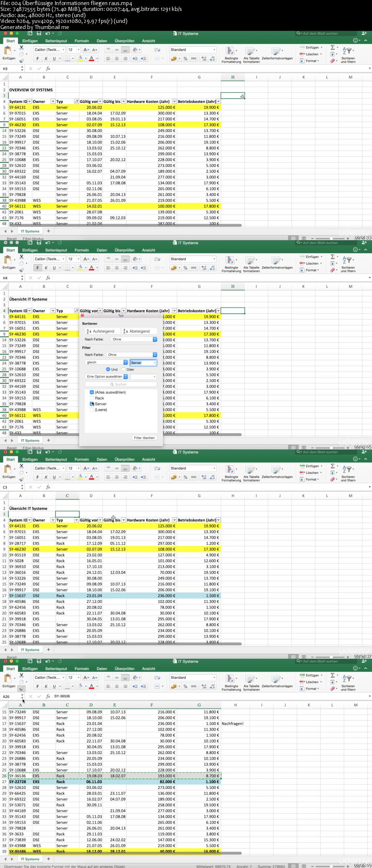Increase font size in window with C3 selected

point(86,468)
